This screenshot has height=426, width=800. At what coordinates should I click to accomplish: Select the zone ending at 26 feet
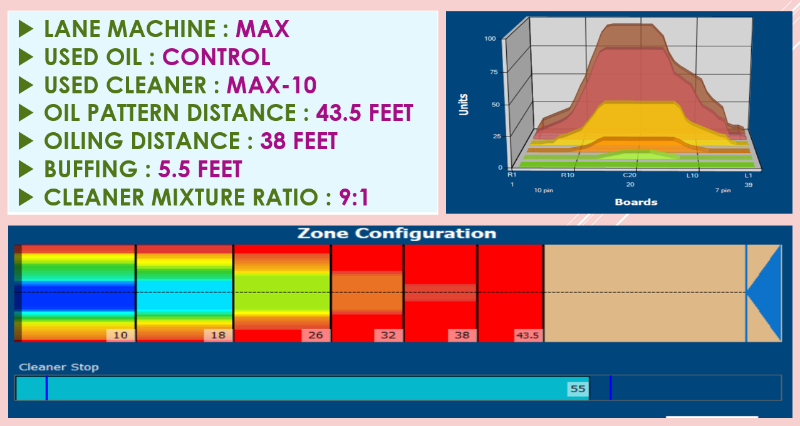pyautogui.click(x=281, y=292)
